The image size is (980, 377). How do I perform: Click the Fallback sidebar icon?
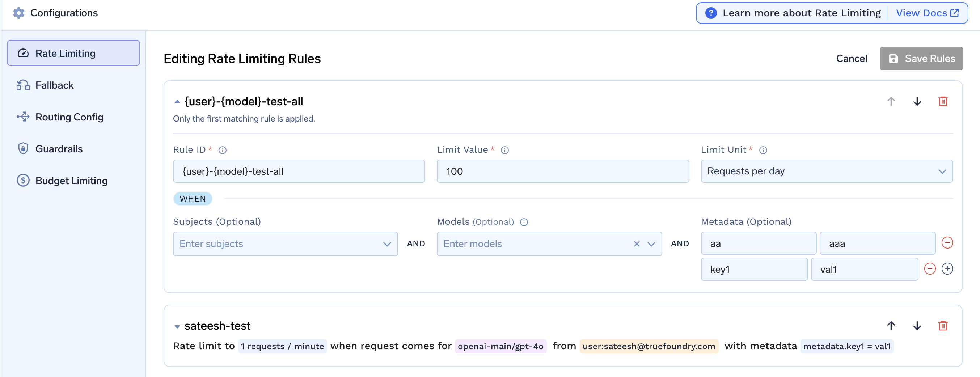click(23, 85)
